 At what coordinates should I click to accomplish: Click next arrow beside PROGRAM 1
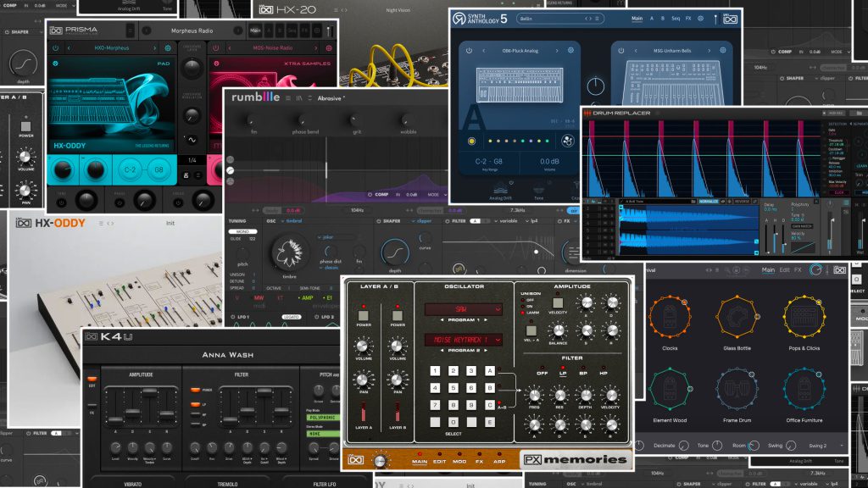[486, 320]
